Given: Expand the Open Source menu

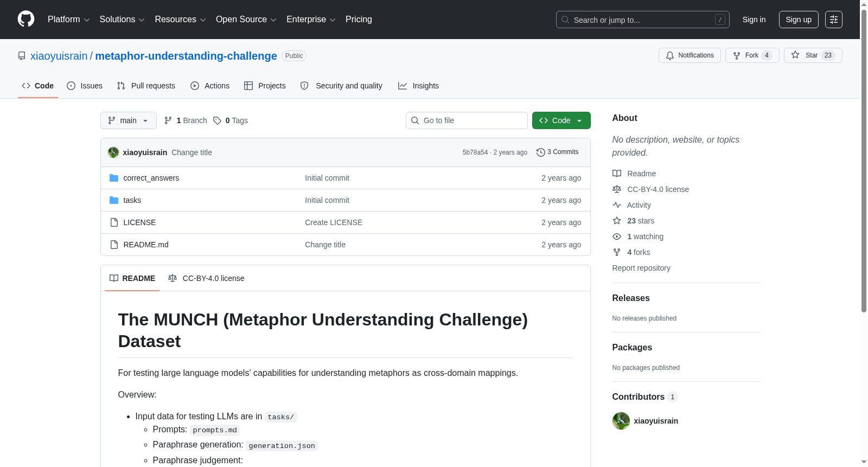Looking at the screenshot, I should (x=246, y=20).
